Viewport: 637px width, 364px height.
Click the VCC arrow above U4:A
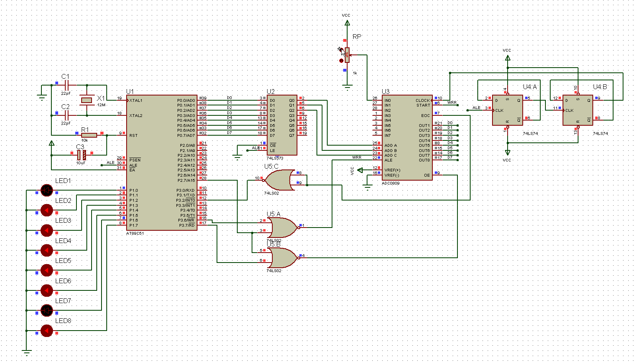coord(508,58)
